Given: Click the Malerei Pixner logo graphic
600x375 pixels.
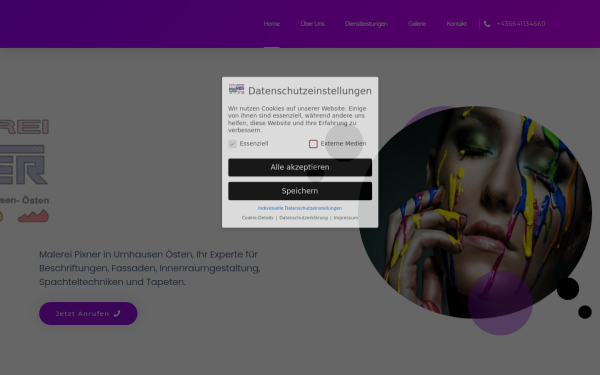Looking at the screenshot, I should click(24, 171).
